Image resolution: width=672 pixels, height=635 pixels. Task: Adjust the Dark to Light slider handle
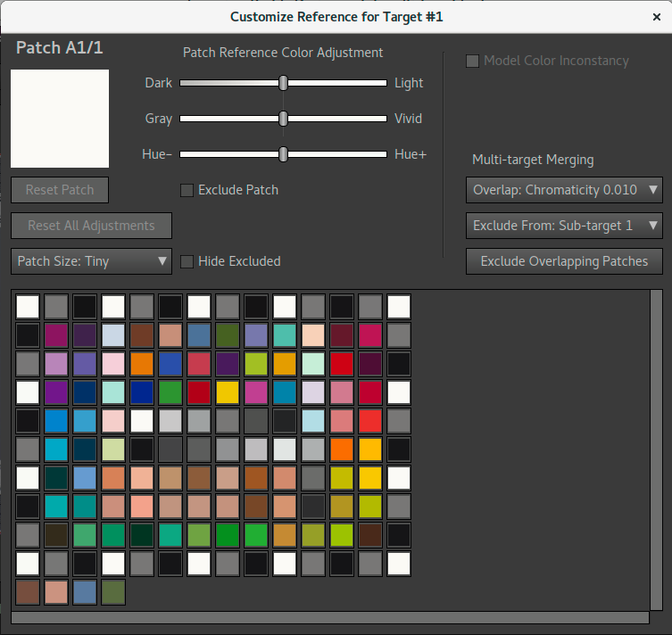(283, 83)
